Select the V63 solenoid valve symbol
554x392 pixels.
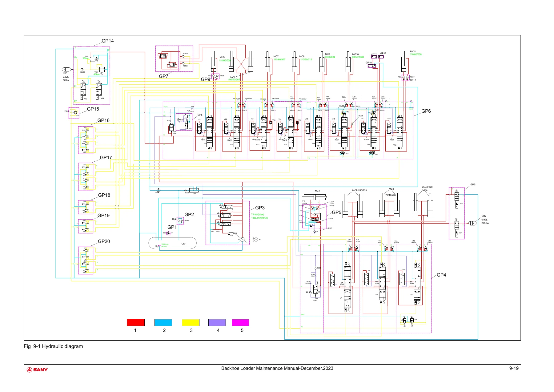[x=83, y=89]
